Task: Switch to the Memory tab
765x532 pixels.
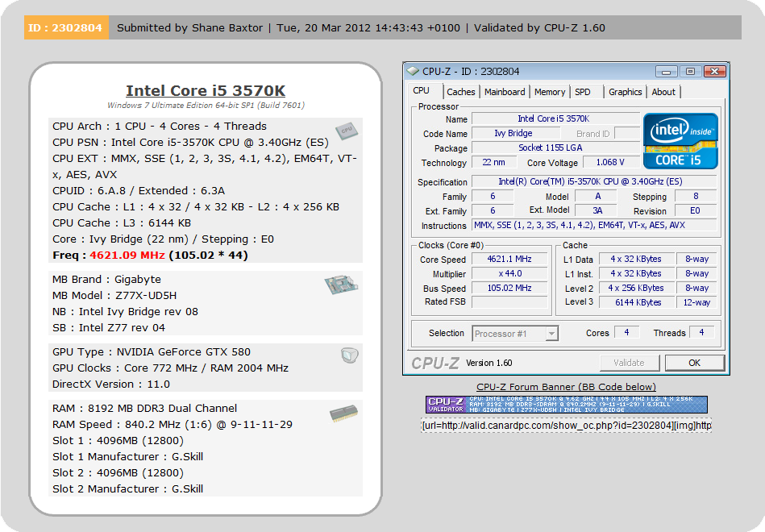Action: tap(549, 92)
